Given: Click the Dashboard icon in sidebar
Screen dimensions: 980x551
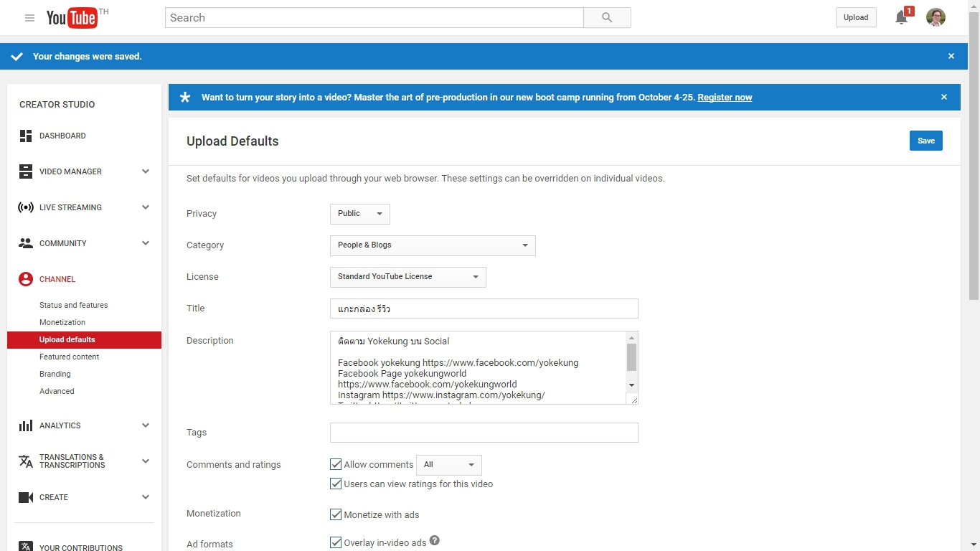Looking at the screenshot, I should 26,136.
